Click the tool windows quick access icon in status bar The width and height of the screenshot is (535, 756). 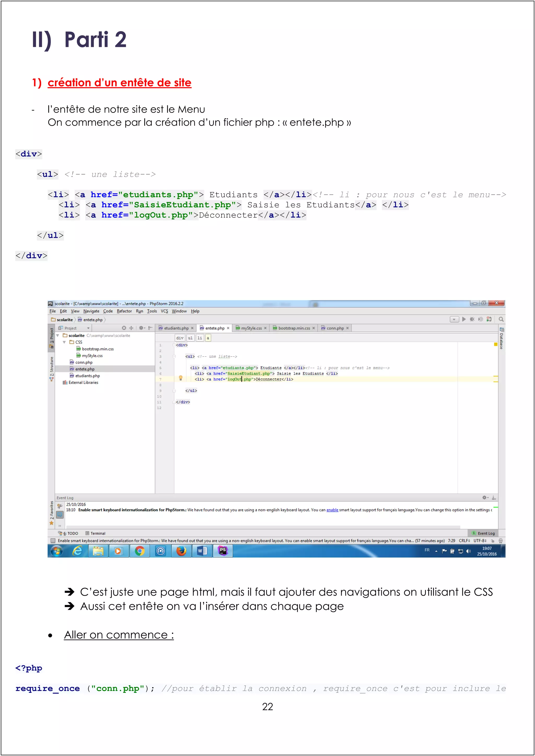tap(53, 541)
